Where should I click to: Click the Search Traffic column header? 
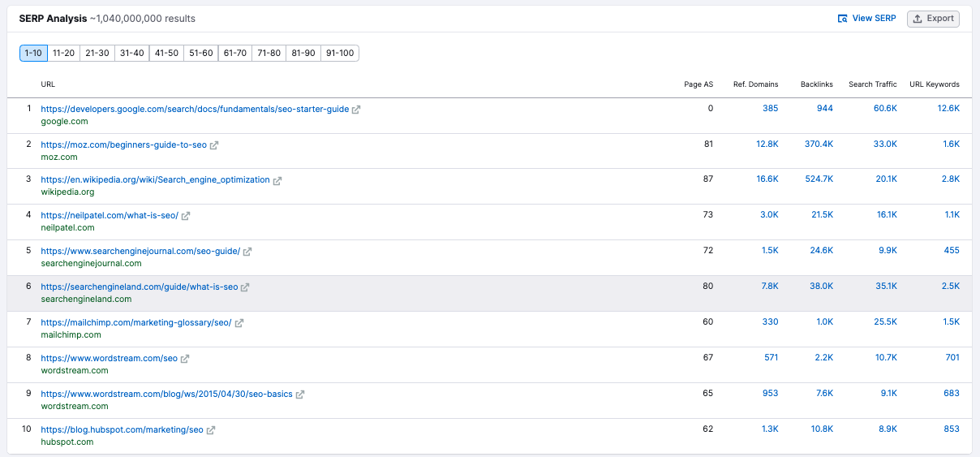click(x=873, y=84)
